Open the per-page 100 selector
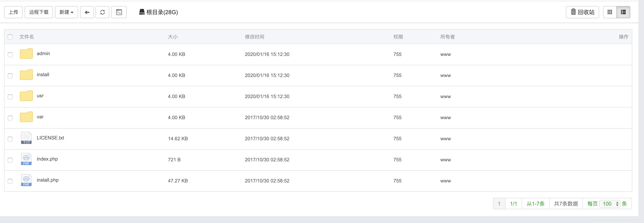The image size is (644, 223). 610,204
